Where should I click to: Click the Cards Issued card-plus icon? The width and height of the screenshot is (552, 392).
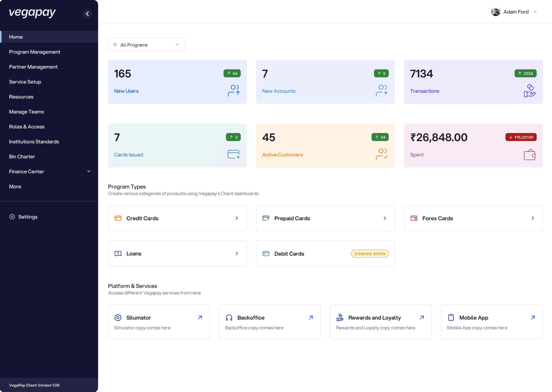(x=234, y=154)
